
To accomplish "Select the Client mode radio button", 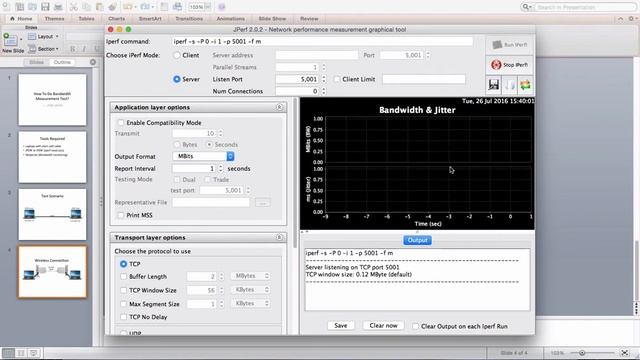I will pos(177,55).
